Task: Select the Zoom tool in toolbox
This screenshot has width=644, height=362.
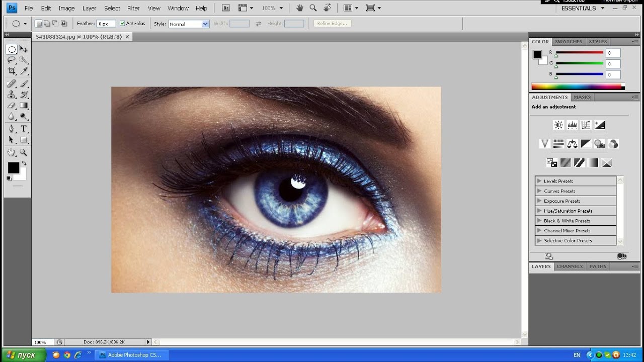Action: (24, 152)
